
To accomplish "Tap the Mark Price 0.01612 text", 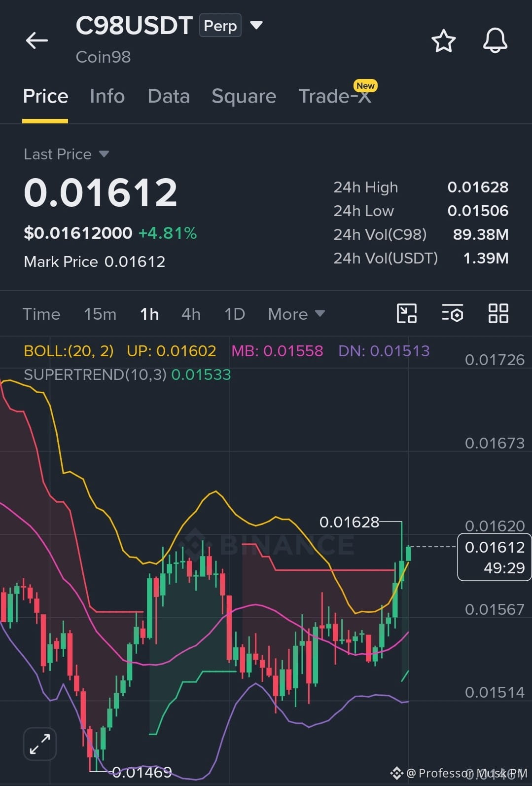I will point(95,262).
